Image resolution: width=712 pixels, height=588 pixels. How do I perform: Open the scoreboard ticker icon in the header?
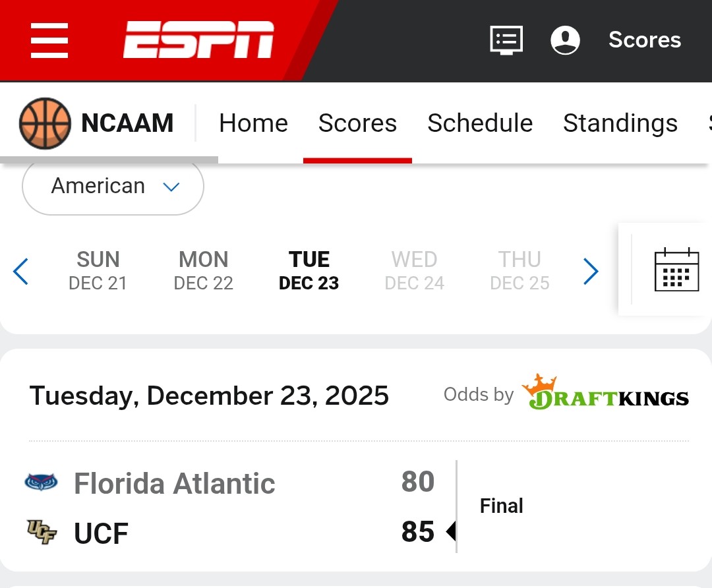(x=506, y=40)
